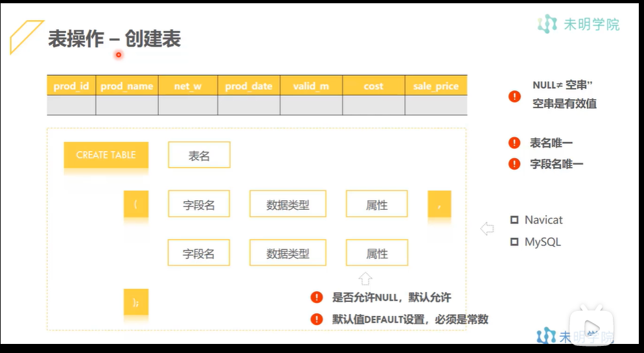Click the left-pointing arrow beside Navicat
Image resolution: width=644 pixels, height=353 pixels.
tap(487, 229)
